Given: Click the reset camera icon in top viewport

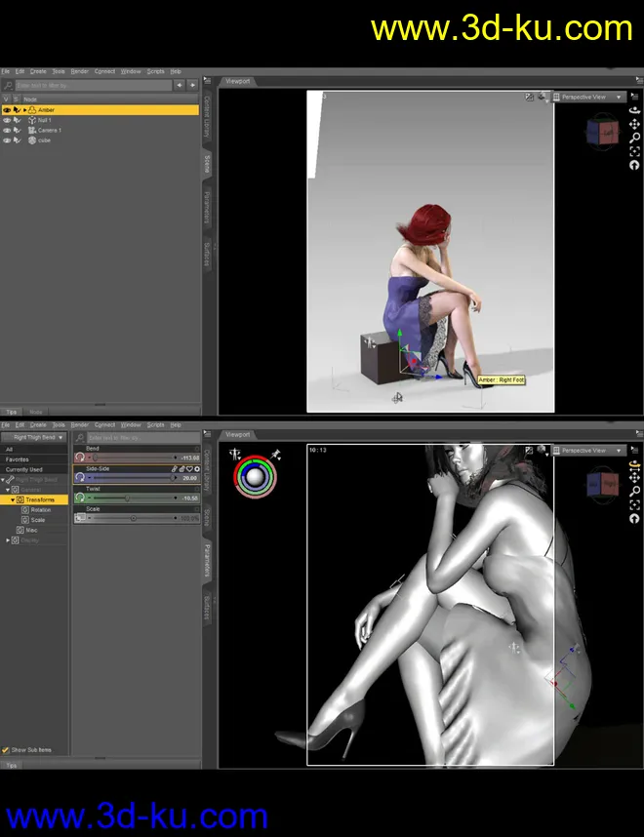Looking at the screenshot, I should tap(635, 165).
